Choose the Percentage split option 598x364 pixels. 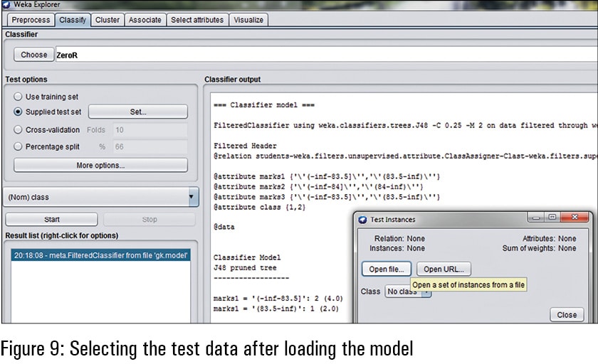(19, 146)
